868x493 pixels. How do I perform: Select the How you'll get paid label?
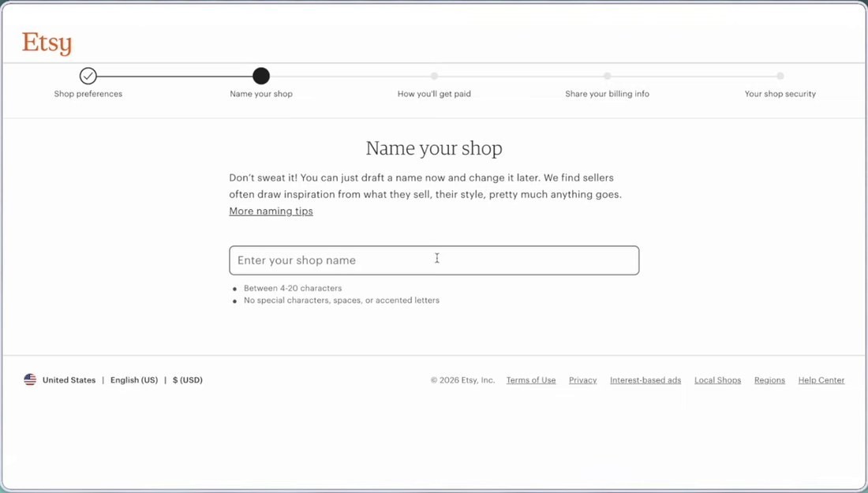pos(434,94)
